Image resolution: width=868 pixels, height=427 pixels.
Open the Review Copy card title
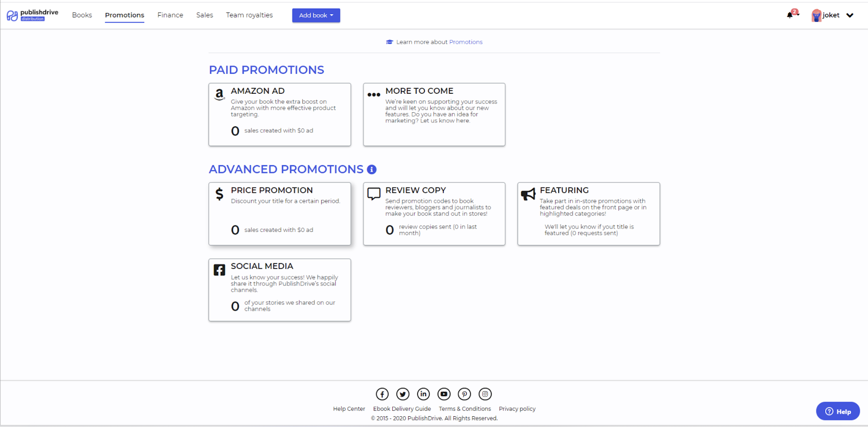(416, 190)
